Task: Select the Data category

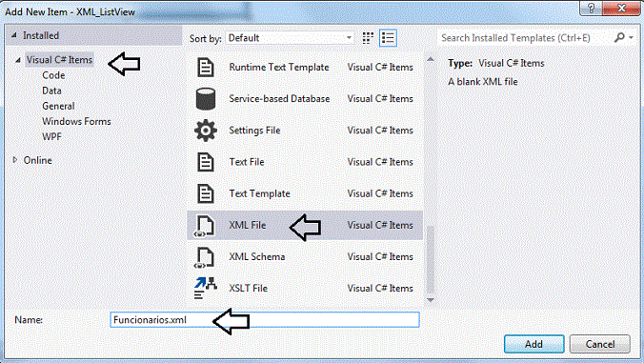Action: point(51,91)
